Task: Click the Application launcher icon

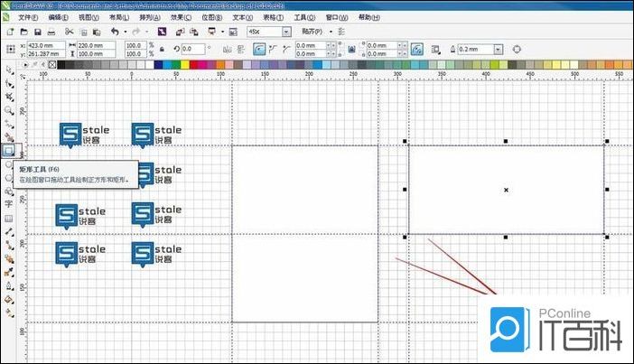Action: [x=211, y=32]
